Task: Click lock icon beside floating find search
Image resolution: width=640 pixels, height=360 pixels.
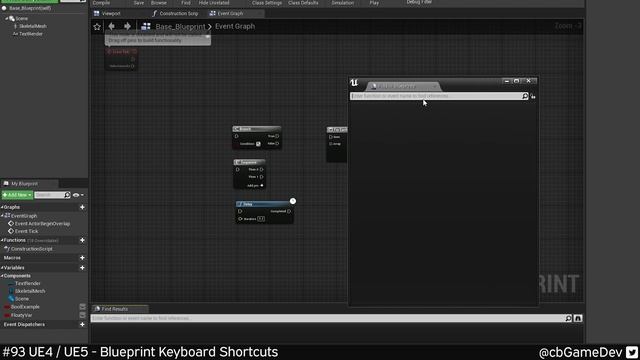Action: (533, 96)
